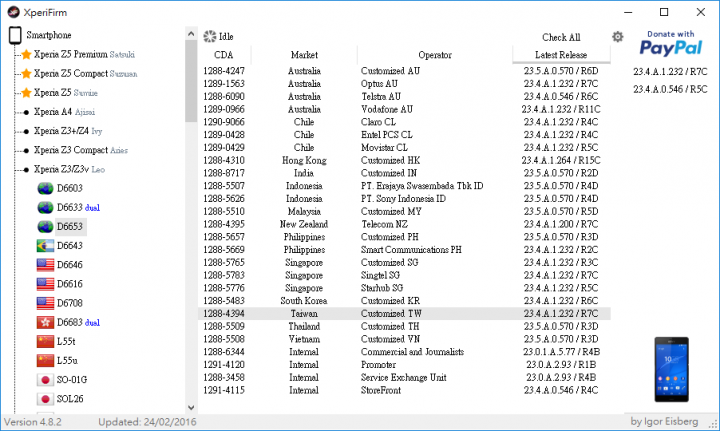Click the settings gear icon

(618, 37)
